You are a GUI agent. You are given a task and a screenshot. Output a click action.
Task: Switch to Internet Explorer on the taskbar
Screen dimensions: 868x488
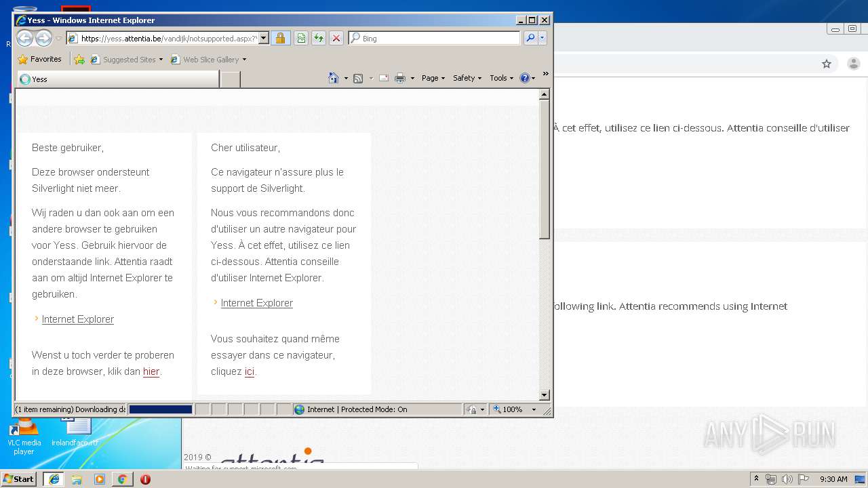pyautogui.click(x=54, y=479)
